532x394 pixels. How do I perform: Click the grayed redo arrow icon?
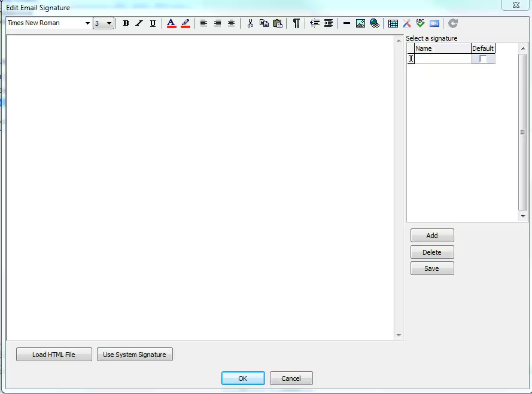coord(453,23)
